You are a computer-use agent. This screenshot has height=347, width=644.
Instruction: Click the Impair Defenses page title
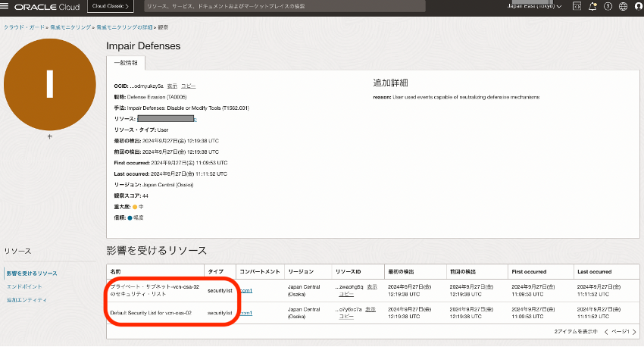click(143, 46)
